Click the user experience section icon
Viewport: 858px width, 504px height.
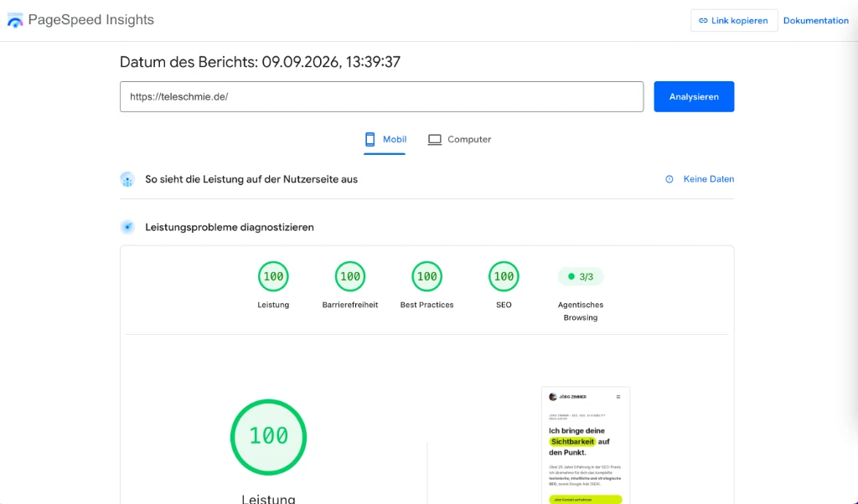tap(127, 179)
